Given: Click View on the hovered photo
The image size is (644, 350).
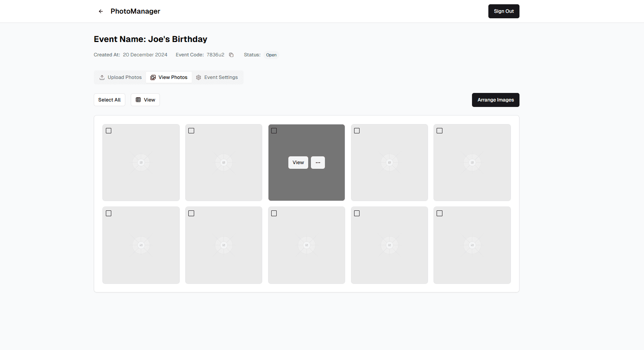Looking at the screenshot, I should (298, 163).
